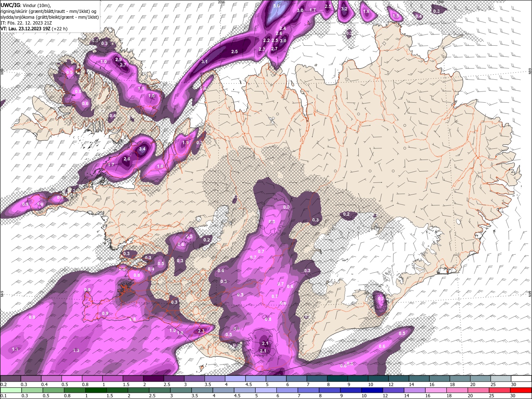
Task: Click the '(+22 h)' forecast offset text
Action: 59,29
